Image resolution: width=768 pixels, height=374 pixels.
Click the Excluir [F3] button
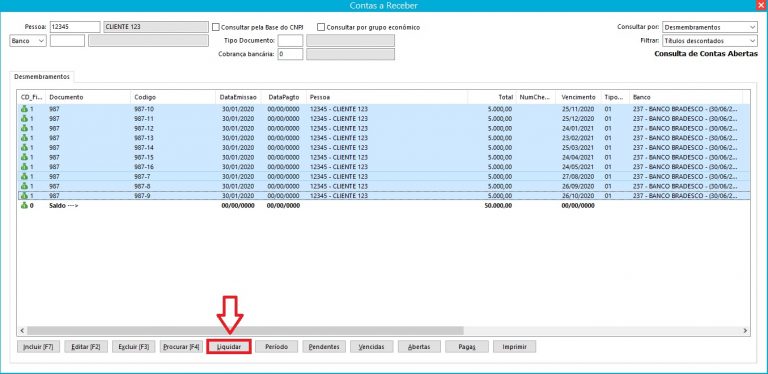(x=134, y=347)
